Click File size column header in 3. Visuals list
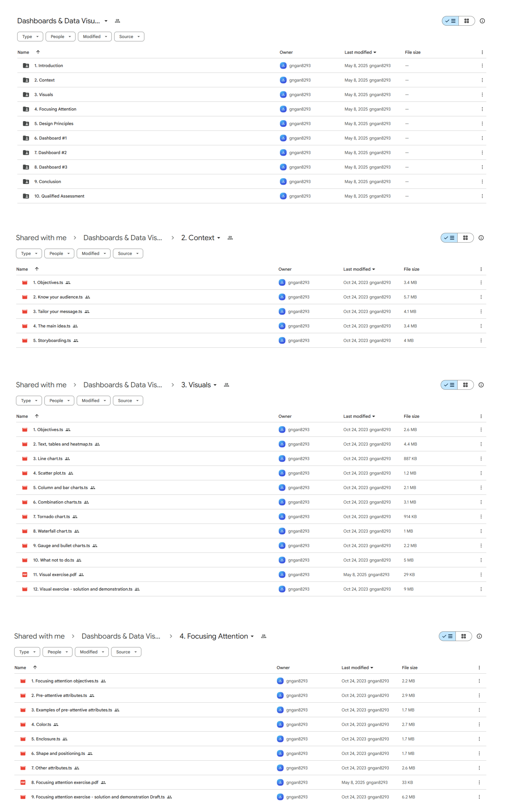Image resolution: width=505 pixels, height=812 pixels. pos(411,416)
